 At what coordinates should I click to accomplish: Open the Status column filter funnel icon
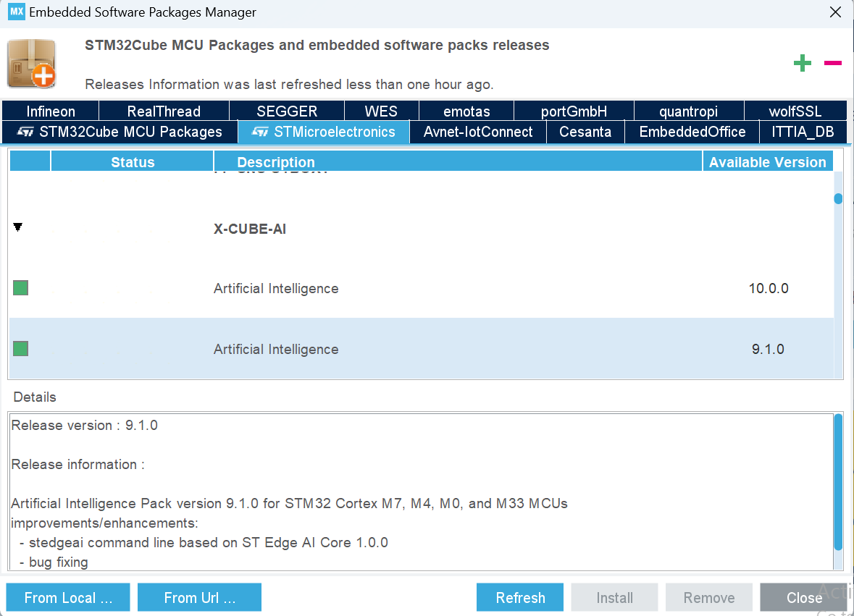pyautogui.click(x=17, y=227)
